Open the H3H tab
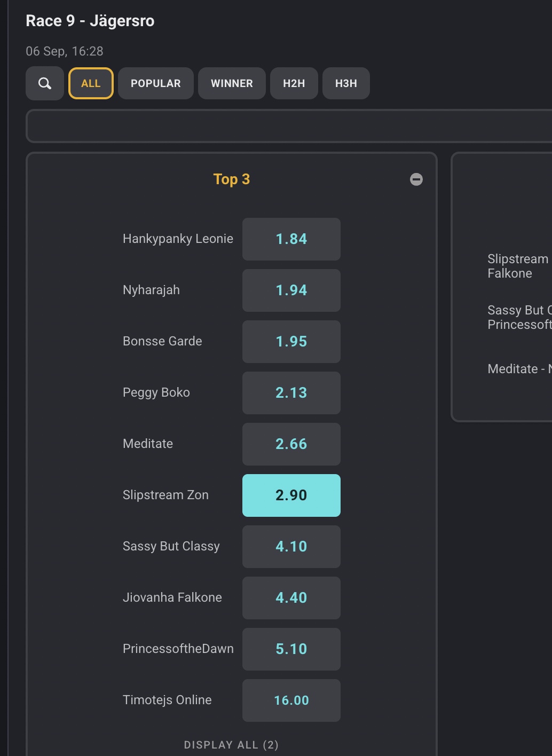This screenshot has height=756, width=552. tap(346, 83)
